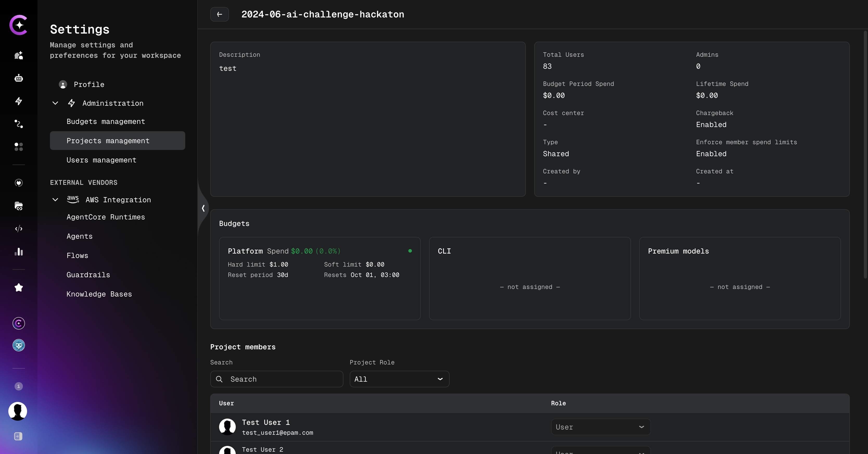Click the project title 2024-06-ai-challenge-hackaton
Screen dimensions: 868x454
tap(323, 14)
